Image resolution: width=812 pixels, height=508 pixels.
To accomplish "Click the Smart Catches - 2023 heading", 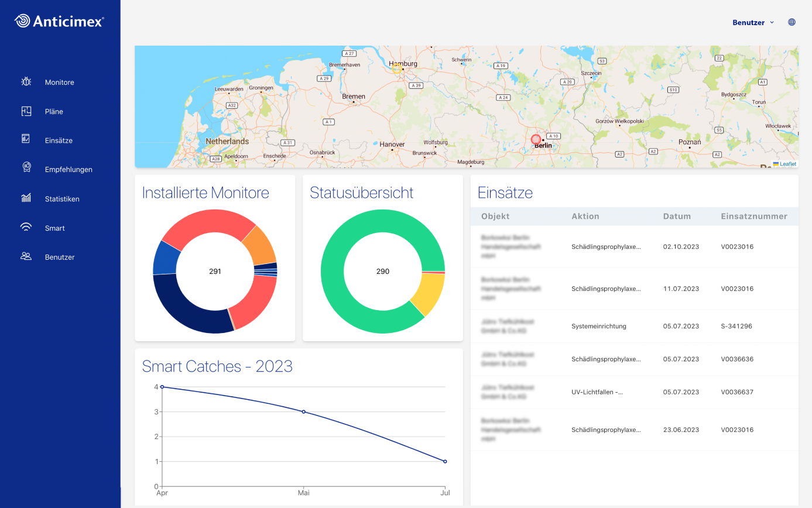I will click(217, 366).
